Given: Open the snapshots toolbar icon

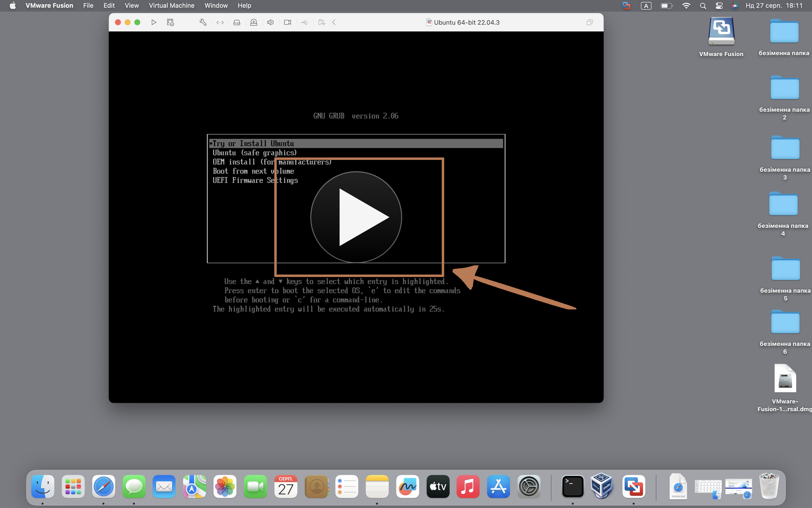Looking at the screenshot, I should coord(170,22).
